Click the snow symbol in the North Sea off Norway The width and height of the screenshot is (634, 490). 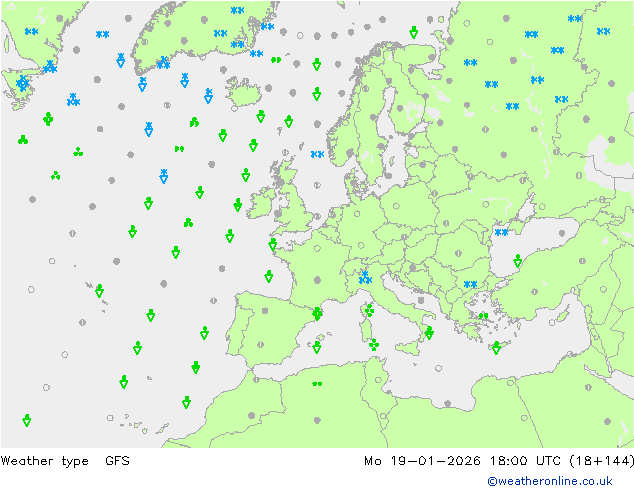[x=317, y=154]
